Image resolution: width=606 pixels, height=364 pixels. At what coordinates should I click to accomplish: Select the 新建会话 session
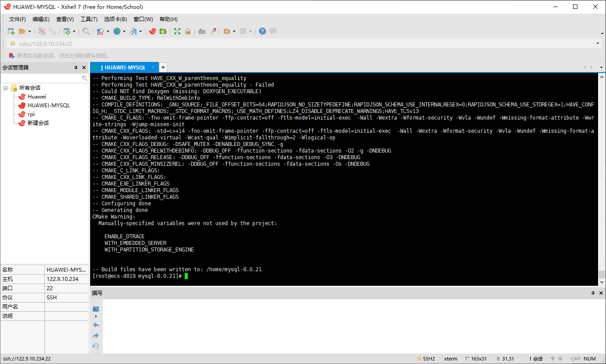38,123
